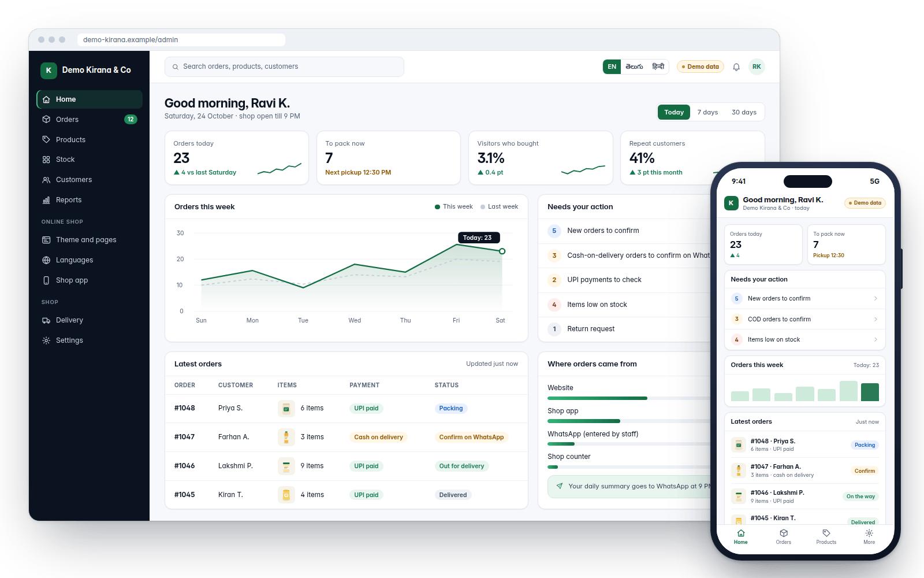This screenshot has width=924, height=578.
Task: Click the Demo Kirana & Co logo badge in sidebar
Action: coord(49,71)
